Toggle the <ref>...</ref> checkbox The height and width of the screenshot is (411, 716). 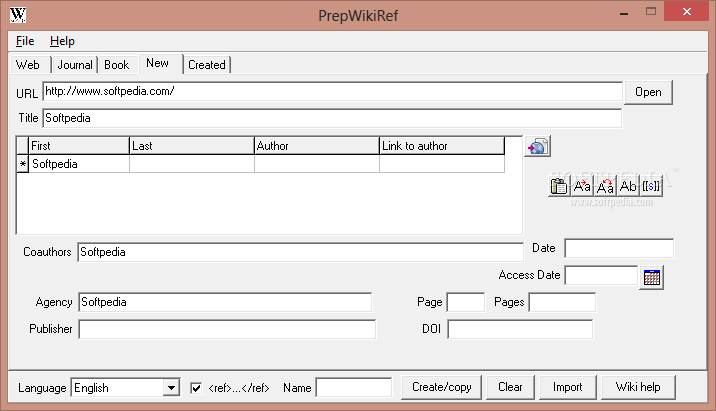coord(196,388)
